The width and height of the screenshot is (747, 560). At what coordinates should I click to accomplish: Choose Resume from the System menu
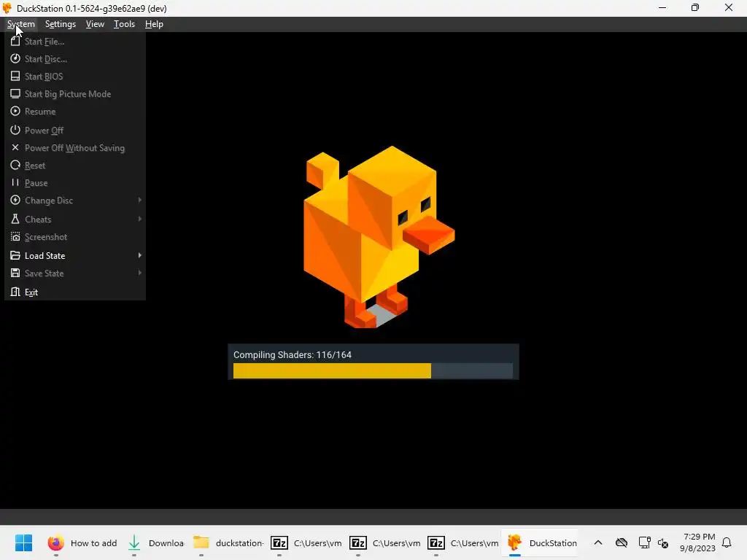click(x=75, y=112)
